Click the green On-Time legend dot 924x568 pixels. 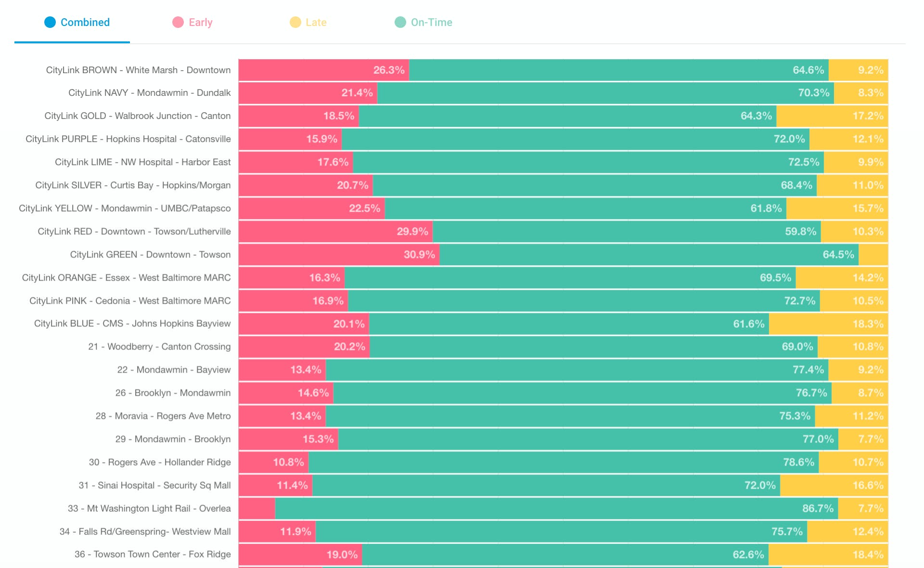[400, 22]
